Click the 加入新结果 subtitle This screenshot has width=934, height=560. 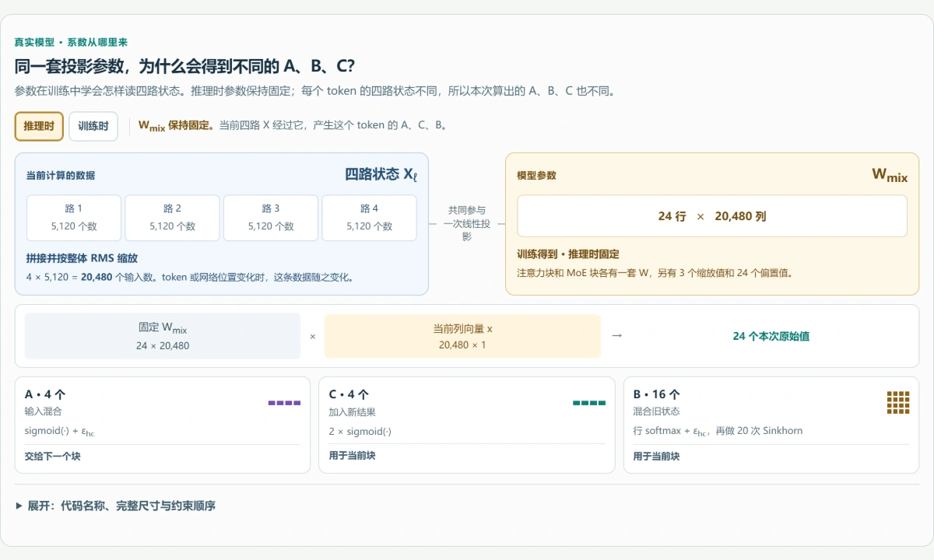[352, 411]
